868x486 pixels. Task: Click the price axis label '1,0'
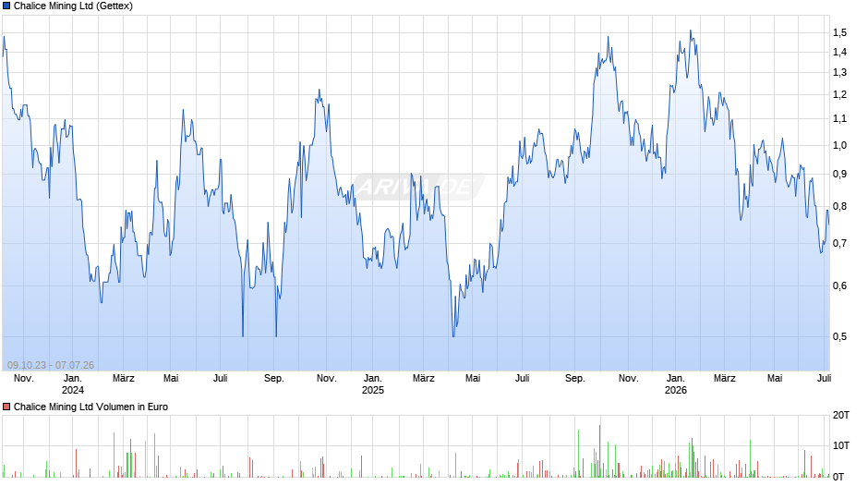click(839, 145)
